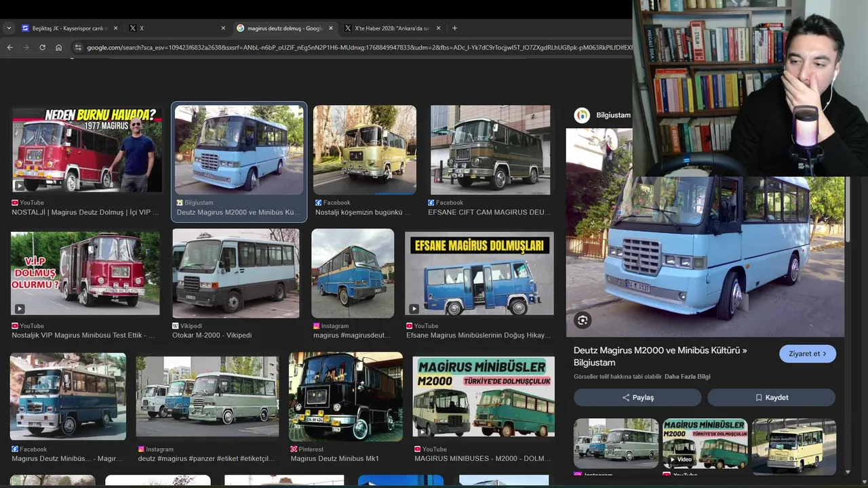
Task: Open a new browser tab
Action: tap(454, 28)
